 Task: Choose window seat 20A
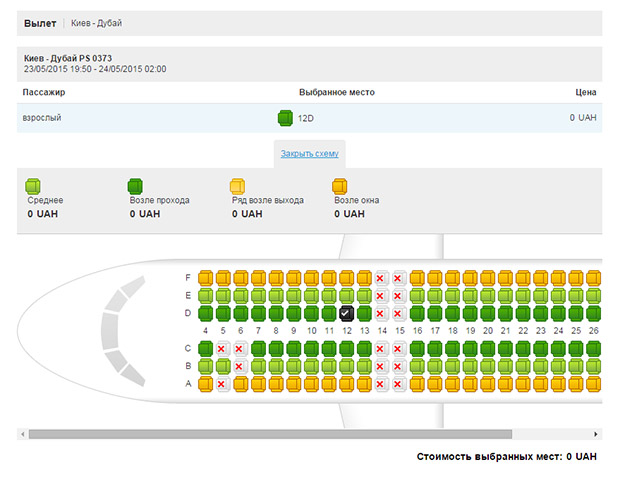pyautogui.click(x=488, y=383)
